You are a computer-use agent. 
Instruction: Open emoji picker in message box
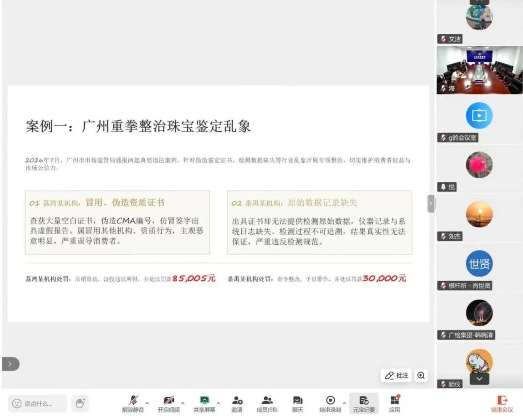pos(16,404)
